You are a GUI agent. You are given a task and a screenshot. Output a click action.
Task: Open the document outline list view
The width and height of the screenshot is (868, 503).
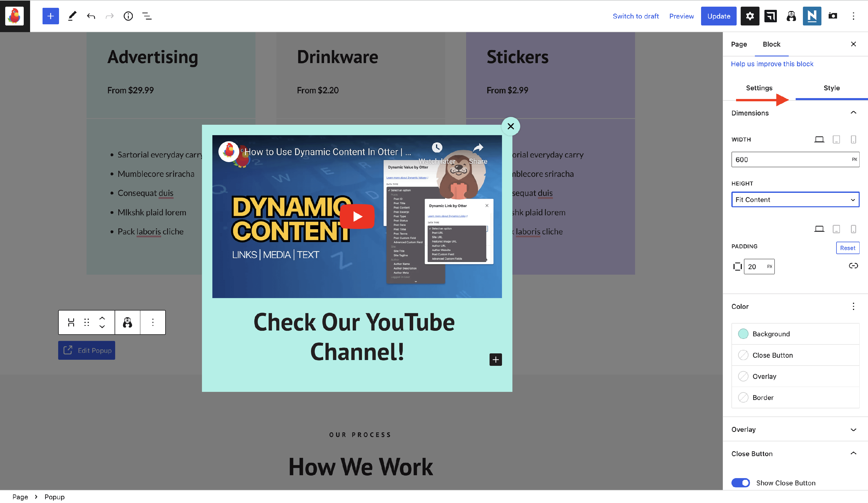pos(147,16)
